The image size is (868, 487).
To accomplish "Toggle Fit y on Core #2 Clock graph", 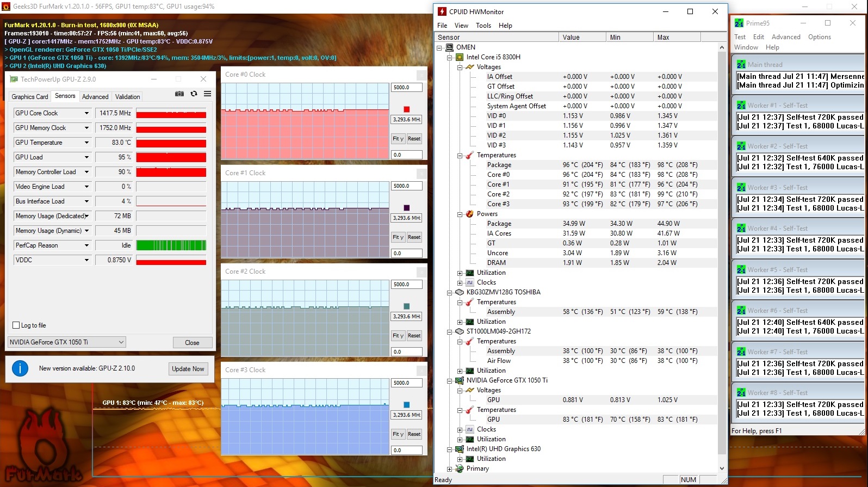I will point(398,336).
